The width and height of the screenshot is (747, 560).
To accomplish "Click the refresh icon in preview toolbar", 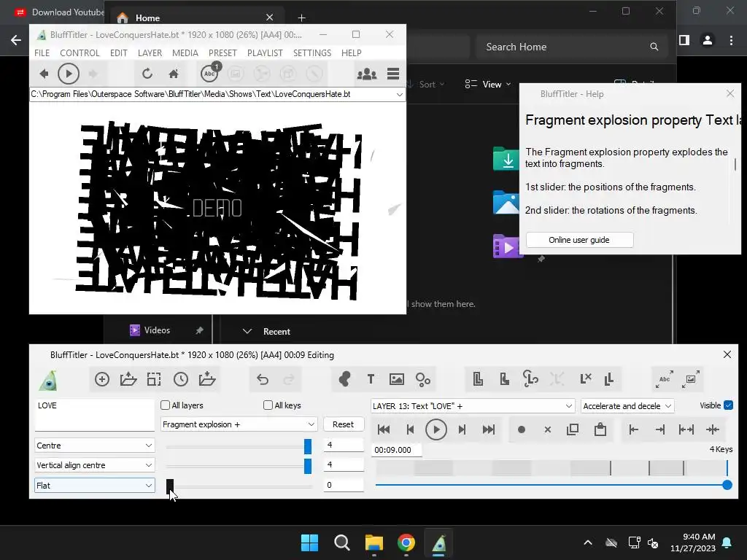I will 147,74.
